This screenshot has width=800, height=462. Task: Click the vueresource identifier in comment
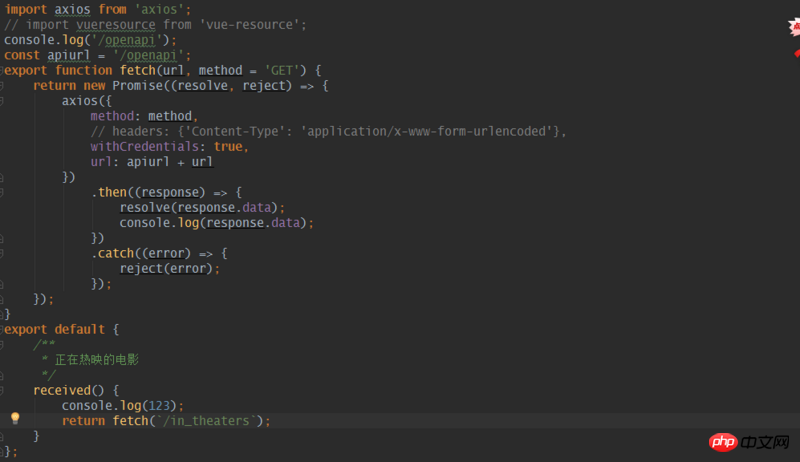pyautogui.click(x=116, y=24)
